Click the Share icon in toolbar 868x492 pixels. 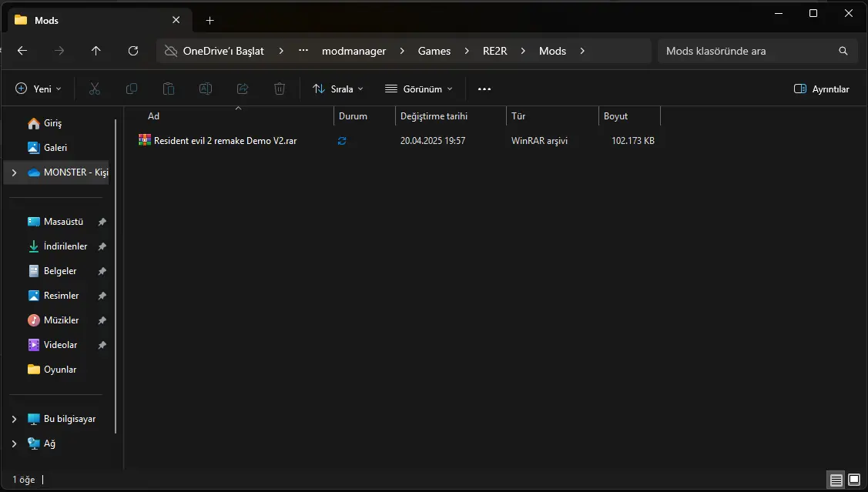point(243,89)
